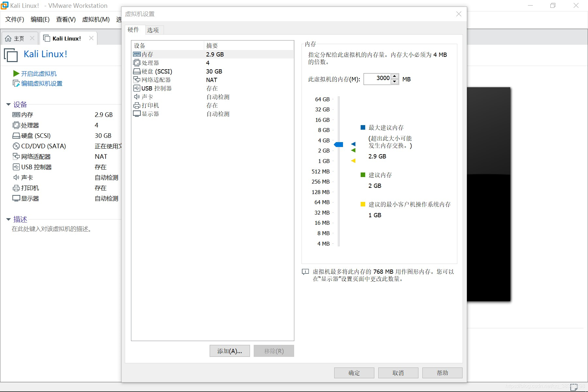Click the 描述 text area placeholder
This screenshot has height=392, width=588.
pyautogui.click(x=52, y=229)
